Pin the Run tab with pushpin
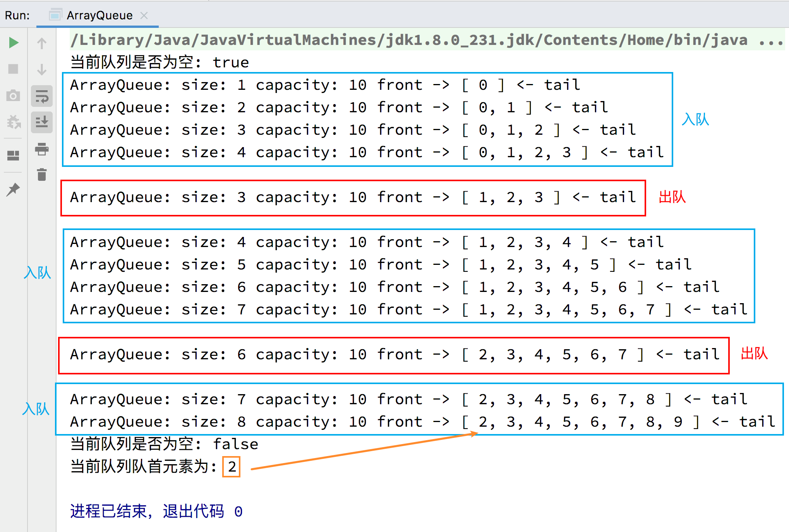The height and width of the screenshot is (532, 789). [14, 189]
